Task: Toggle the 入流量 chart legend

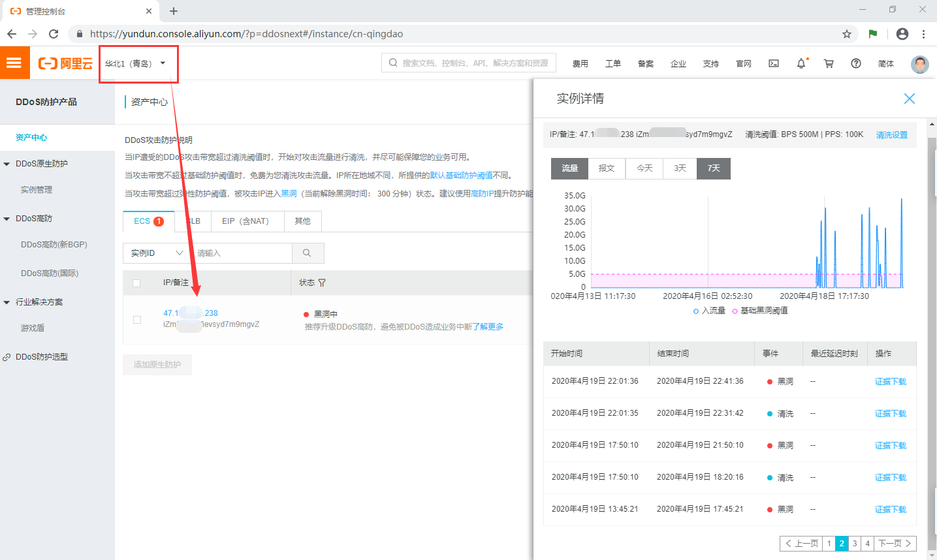Action: 709,311
